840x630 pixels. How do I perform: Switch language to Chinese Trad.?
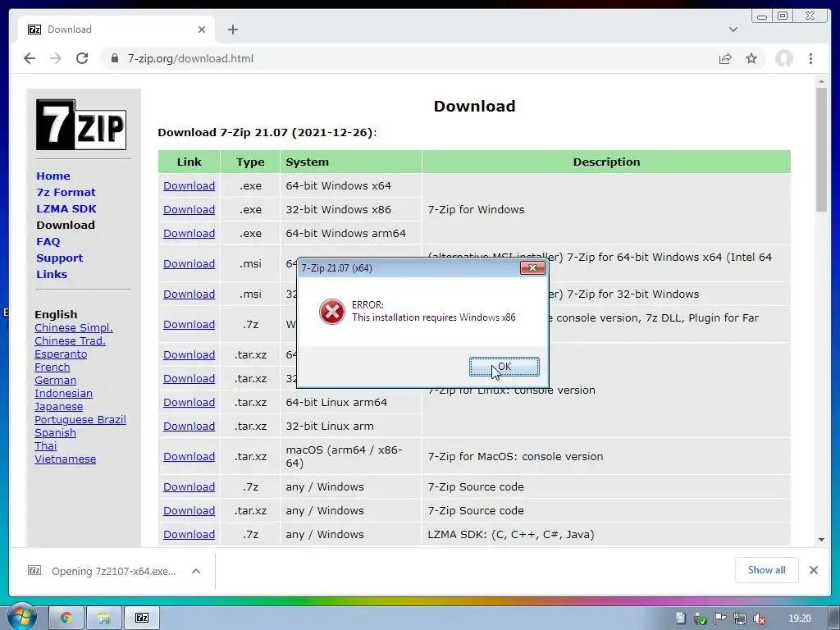[70, 340]
